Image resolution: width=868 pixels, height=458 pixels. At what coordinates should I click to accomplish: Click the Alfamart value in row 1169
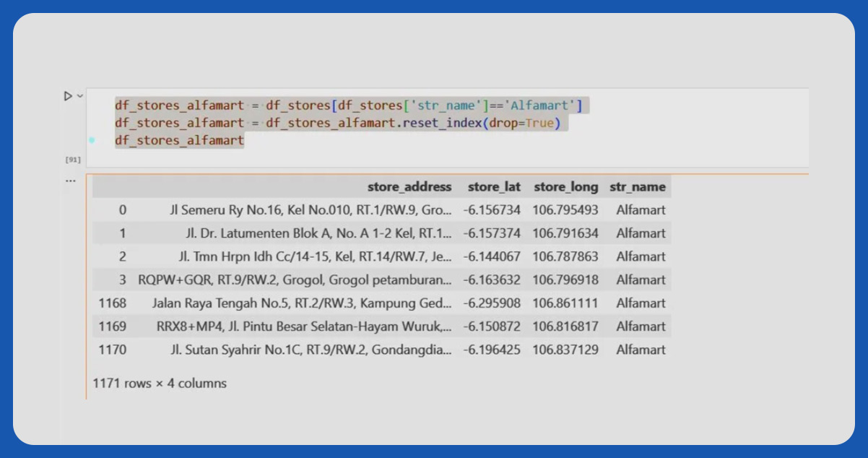[x=641, y=327]
